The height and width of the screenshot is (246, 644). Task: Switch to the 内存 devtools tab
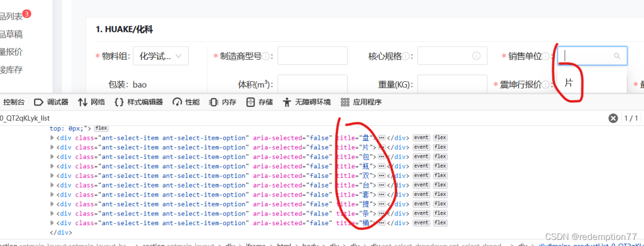[222, 102]
